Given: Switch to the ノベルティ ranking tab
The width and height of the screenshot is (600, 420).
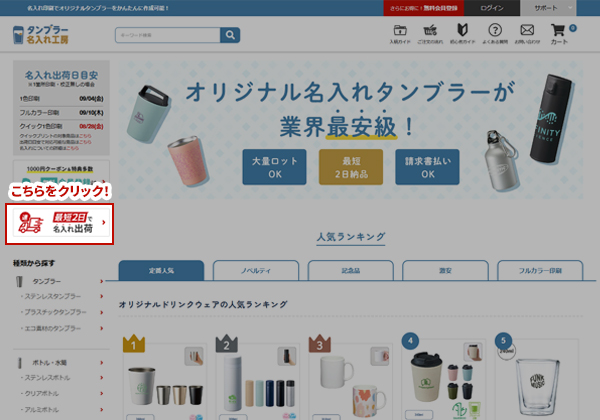Looking at the screenshot, I should (256, 270).
